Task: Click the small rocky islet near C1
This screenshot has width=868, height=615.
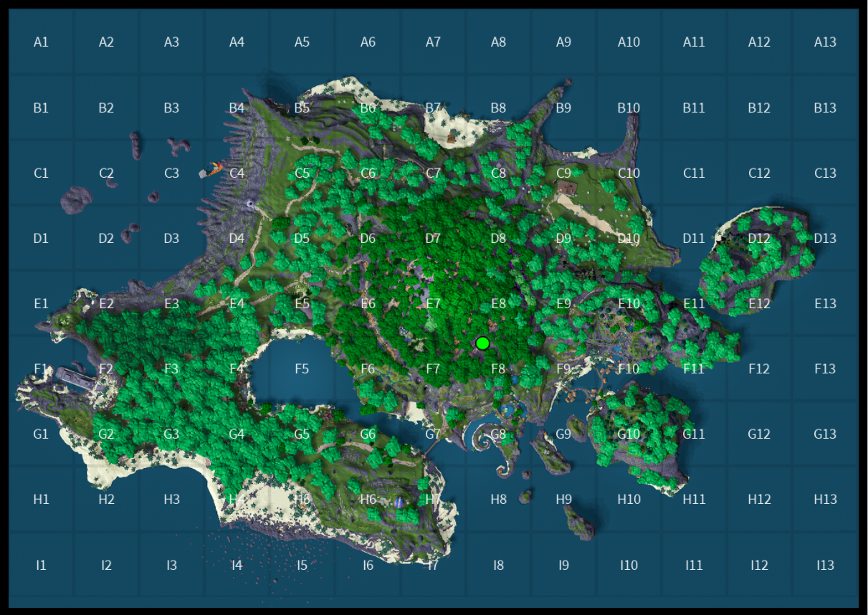Action: 76,200
